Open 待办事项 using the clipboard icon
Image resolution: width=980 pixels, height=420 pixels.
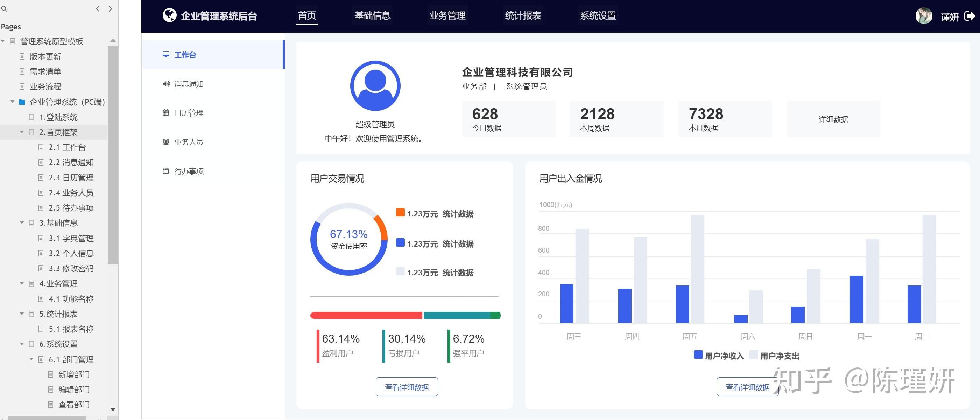166,171
